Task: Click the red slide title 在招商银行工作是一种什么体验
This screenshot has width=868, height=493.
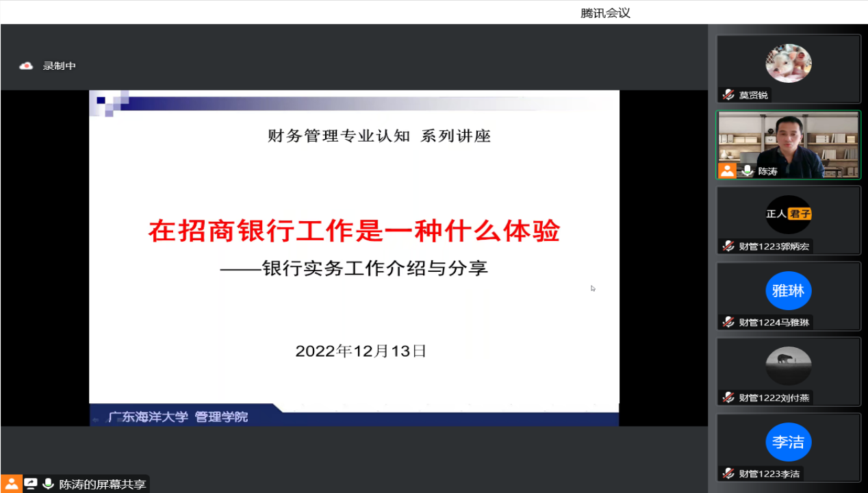Action: click(x=354, y=231)
